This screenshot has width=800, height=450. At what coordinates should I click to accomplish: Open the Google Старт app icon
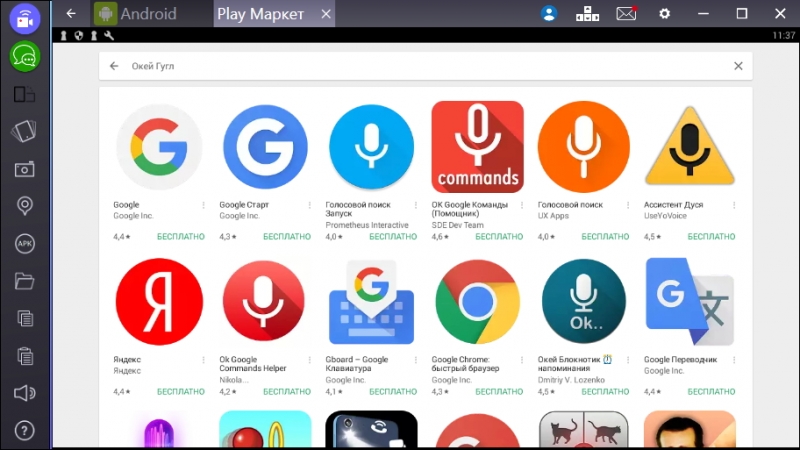pyautogui.click(x=265, y=147)
